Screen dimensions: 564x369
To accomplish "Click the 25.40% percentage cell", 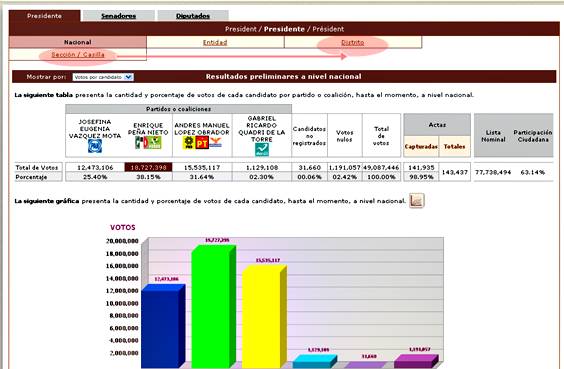I will tap(95, 177).
